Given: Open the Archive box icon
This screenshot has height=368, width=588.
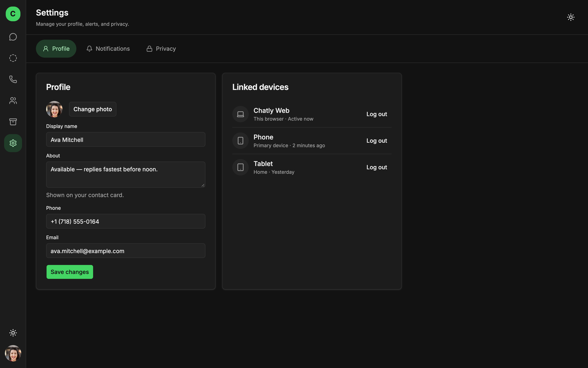Looking at the screenshot, I should (x=13, y=122).
